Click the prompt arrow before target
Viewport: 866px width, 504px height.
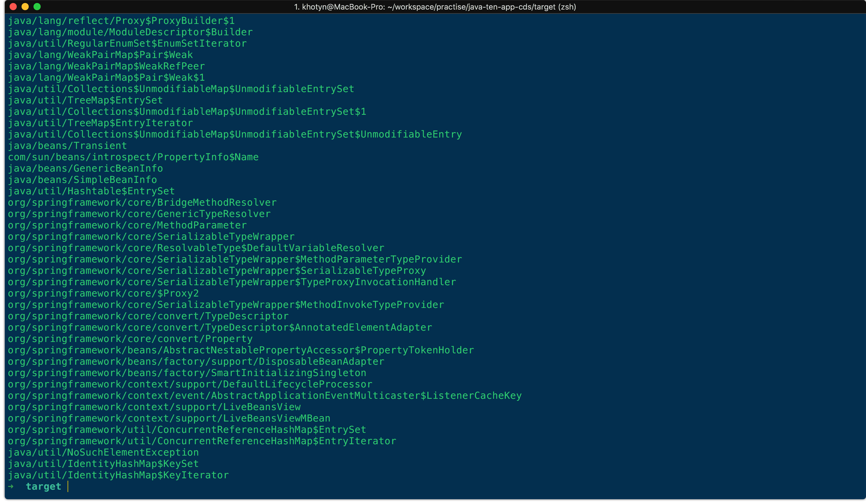[x=11, y=486]
